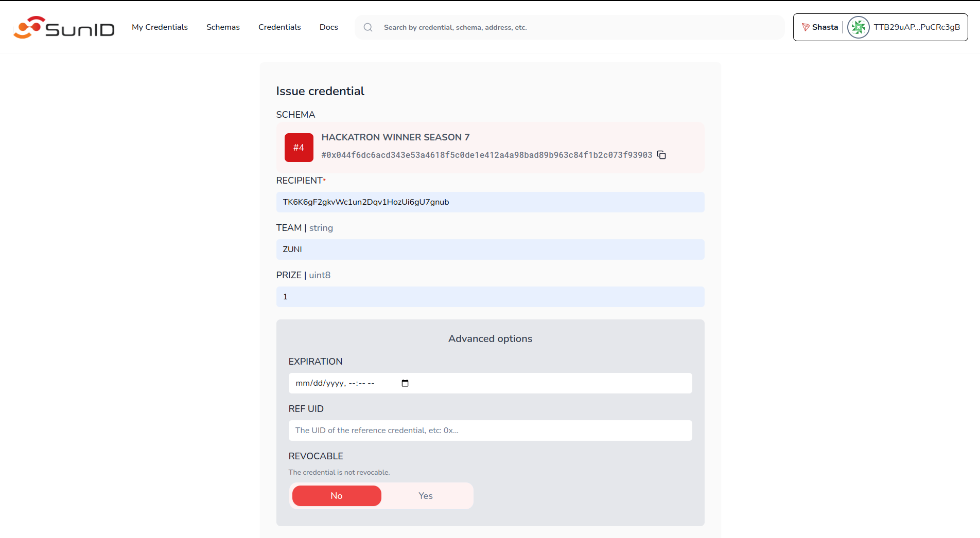
Task: Click the Shasta network label
Action: [x=825, y=27]
